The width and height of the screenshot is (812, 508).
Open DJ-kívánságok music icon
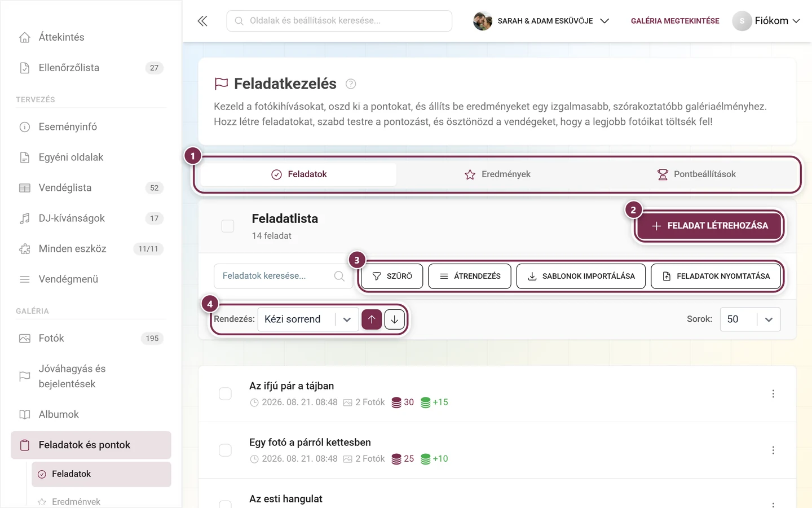(x=25, y=218)
